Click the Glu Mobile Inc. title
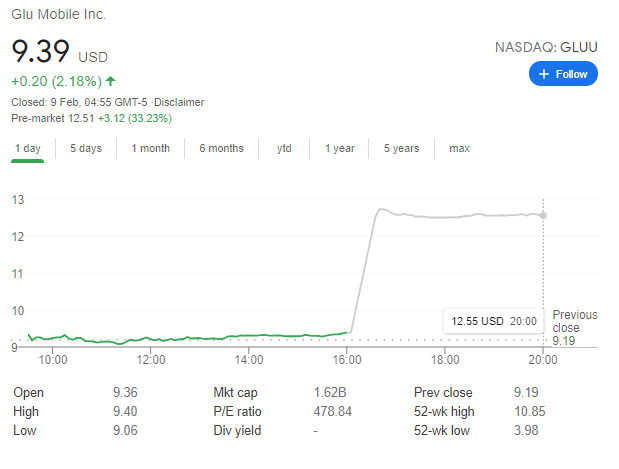The image size is (619, 469). click(x=59, y=15)
